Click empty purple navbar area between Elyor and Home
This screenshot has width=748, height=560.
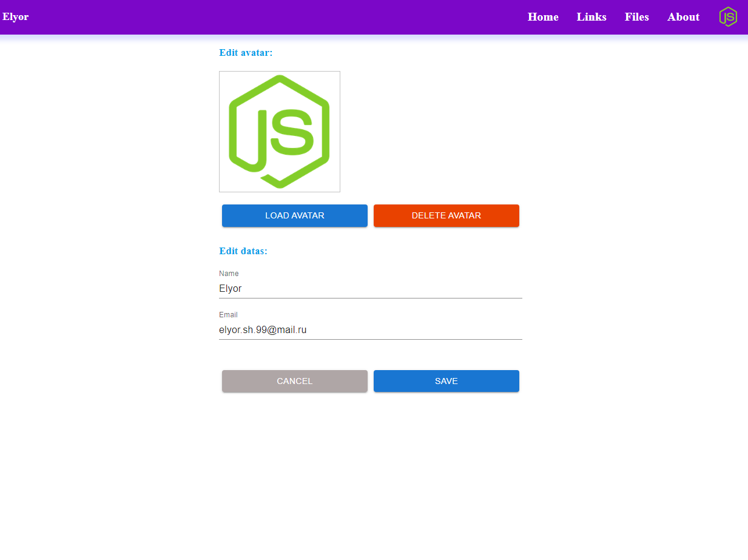(273, 17)
